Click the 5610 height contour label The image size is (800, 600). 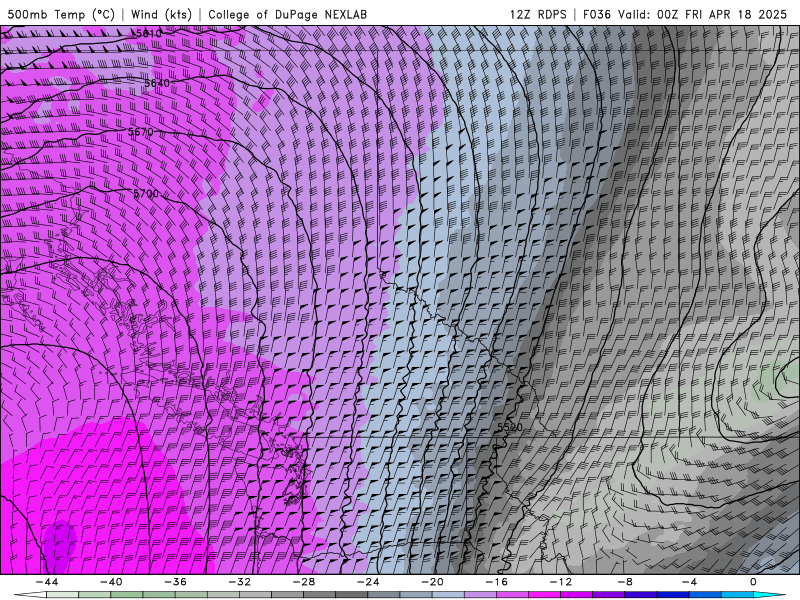(x=148, y=33)
